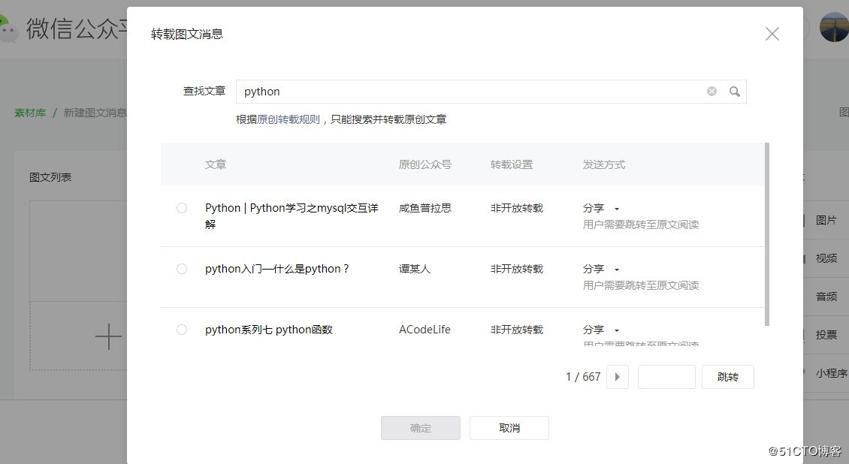Expand 分享 dropdown for 谭某人 article
Screen dimensions: 849x464
[601, 269]
